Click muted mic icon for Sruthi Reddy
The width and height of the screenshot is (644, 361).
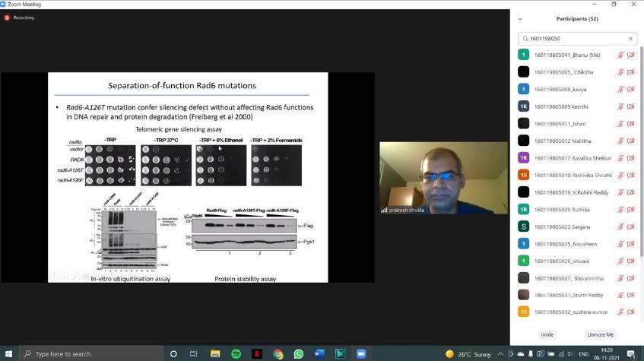pyautogui.click(x=620, y=296)
